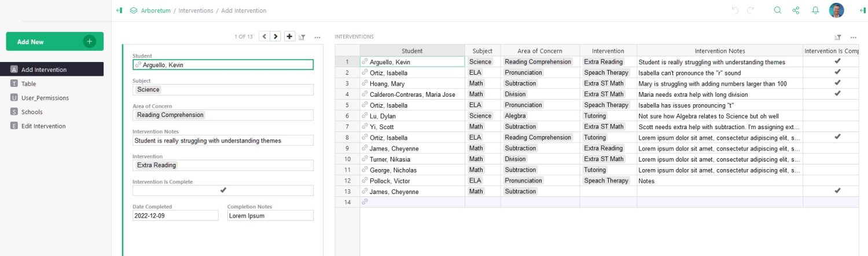The height and width of the screenshot is (256, 868).
Task: Toggle the Intervention Is Complete checkmark in the card
Action: [x=223, y=190]
